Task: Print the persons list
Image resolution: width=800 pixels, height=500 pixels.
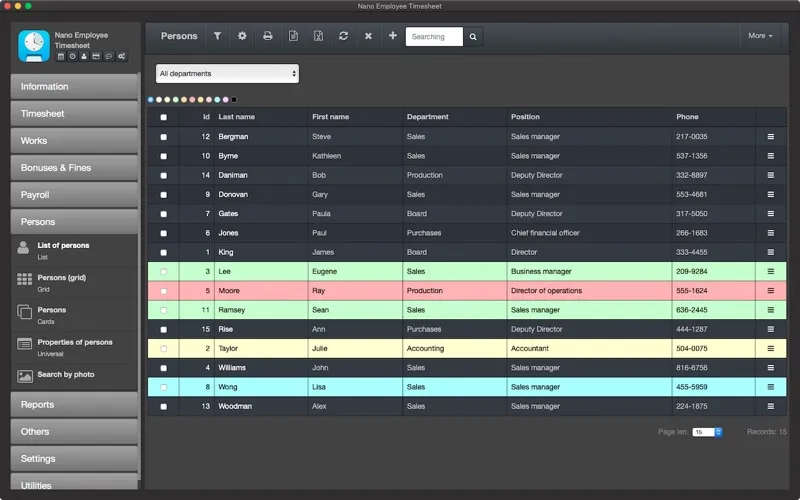Action: pyautogui.click(x=267, y=36)
